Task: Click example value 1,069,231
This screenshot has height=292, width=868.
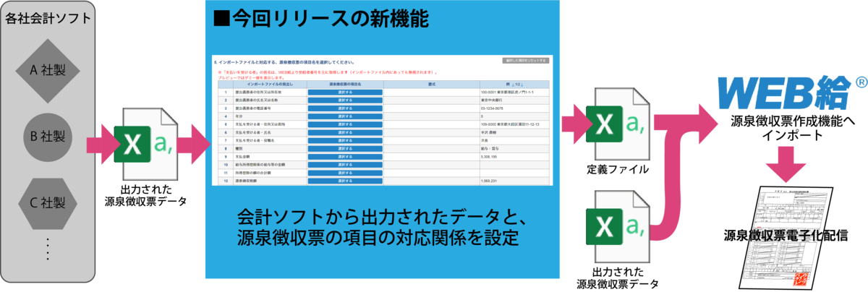Action: (488, 181)
